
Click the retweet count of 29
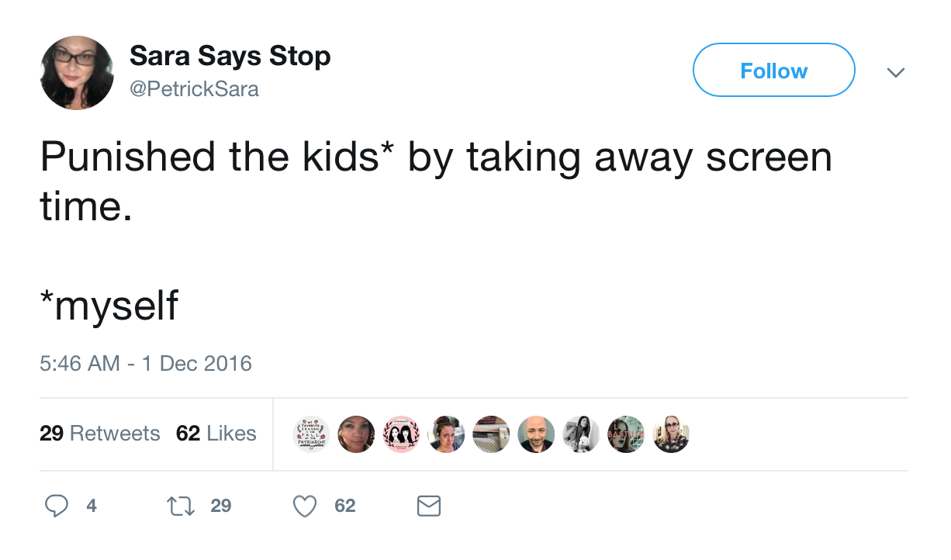tap(221, 505)
